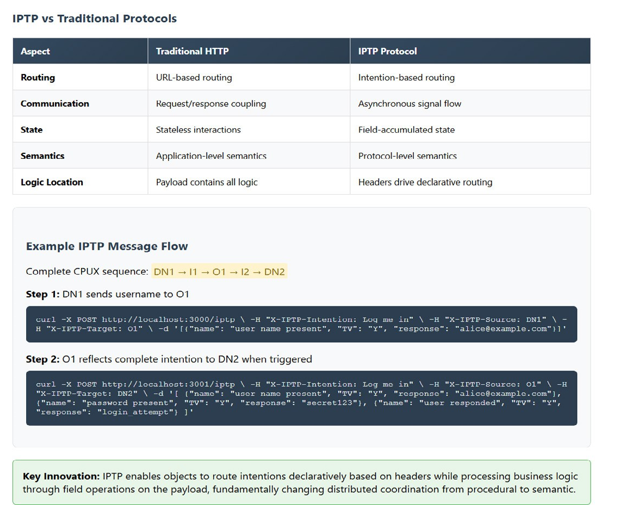This screenshot has width=620, height=515.
Task: Click the 'Step 2: O1 reflects complete intention' label
Action: (169, 358)
